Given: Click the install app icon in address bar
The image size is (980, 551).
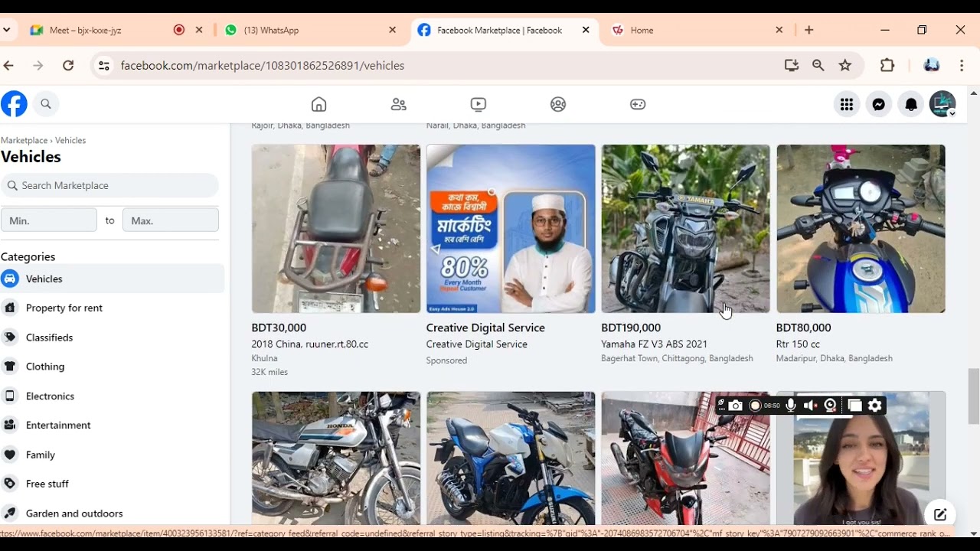Looking at the screenshot, I should (x=792, y=66).
